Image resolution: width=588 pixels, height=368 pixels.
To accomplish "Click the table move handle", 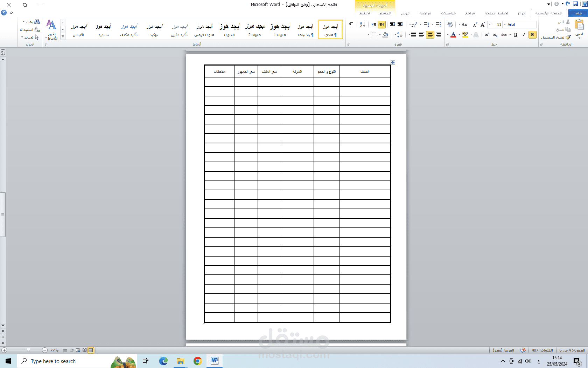I will click(x=393, y=62).
